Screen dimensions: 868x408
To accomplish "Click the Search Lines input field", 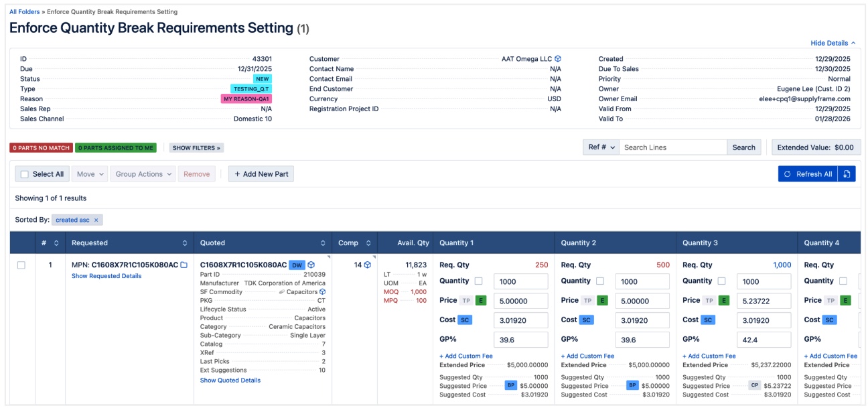I will pos(672,147).
